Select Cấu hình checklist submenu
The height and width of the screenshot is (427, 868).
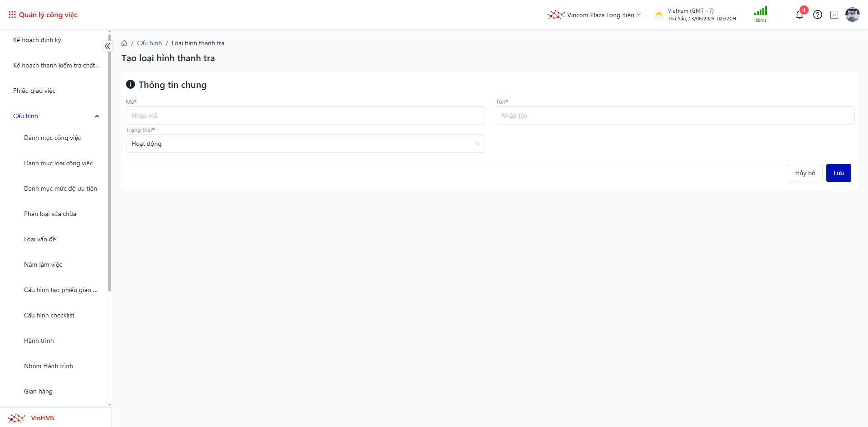coord(49,315)
